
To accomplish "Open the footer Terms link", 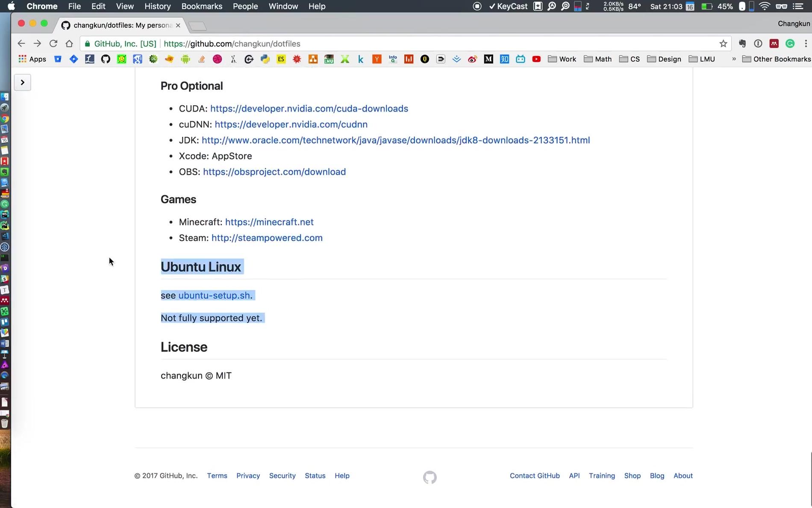I will 217,476.
